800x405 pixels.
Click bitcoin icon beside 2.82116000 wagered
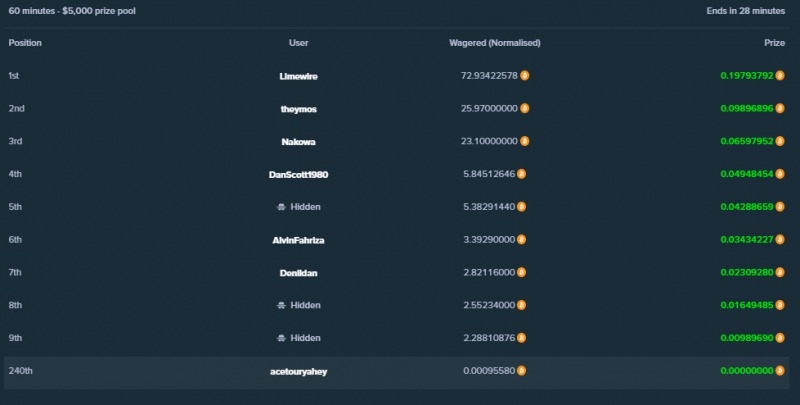coord(521,272)
